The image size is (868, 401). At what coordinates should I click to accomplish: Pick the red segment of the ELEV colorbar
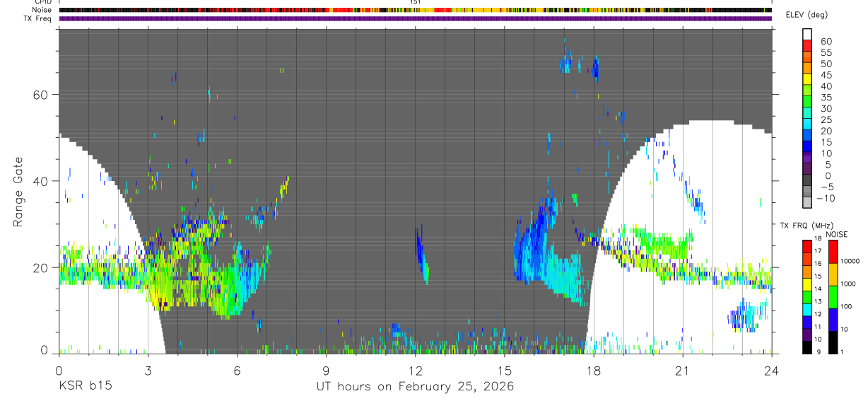tap(807, 47)
